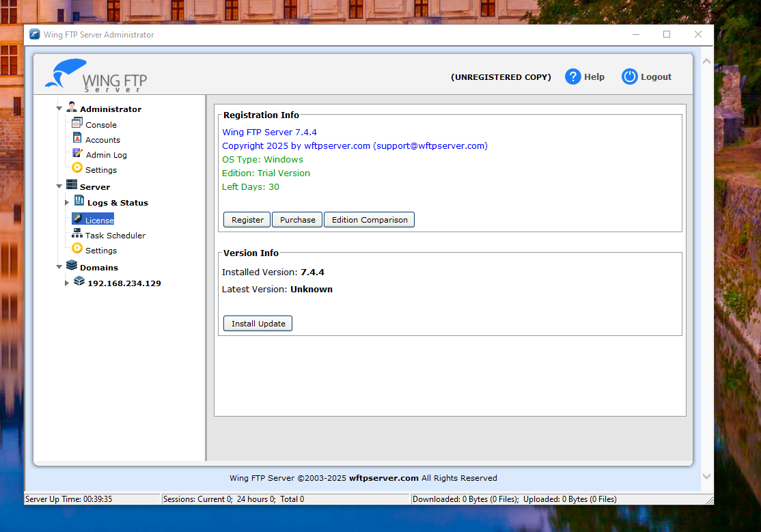Open Settings under Administrator
The height and width of the screenshot is (532, 761).
101,170
